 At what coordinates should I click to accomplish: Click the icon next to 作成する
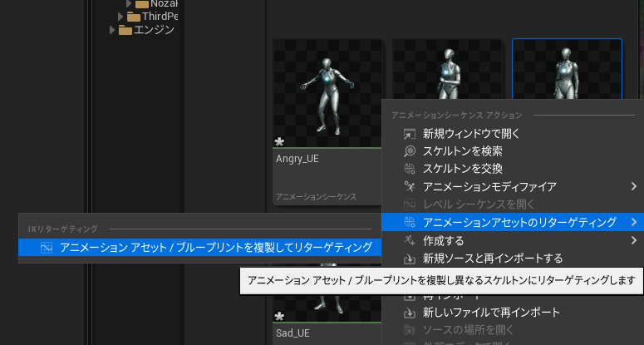pos(409,240)
